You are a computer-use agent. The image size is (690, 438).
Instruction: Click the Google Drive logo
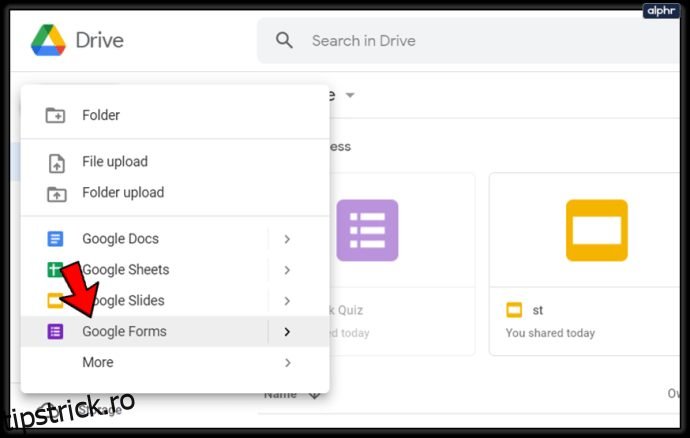coord(48,40)
